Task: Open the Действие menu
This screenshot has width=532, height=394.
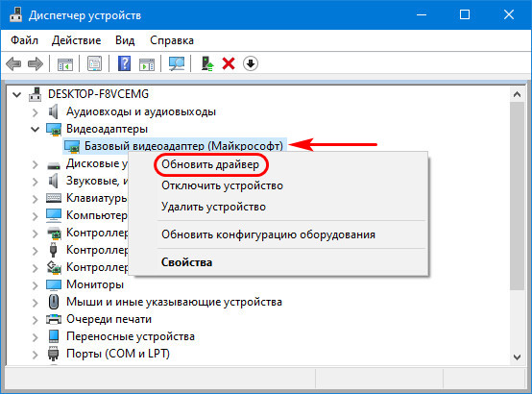Action: click(76, 40)
